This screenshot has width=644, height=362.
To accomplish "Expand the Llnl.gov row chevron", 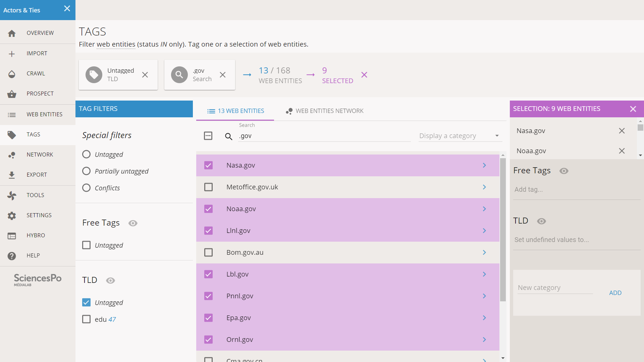I will pos(484,231).
